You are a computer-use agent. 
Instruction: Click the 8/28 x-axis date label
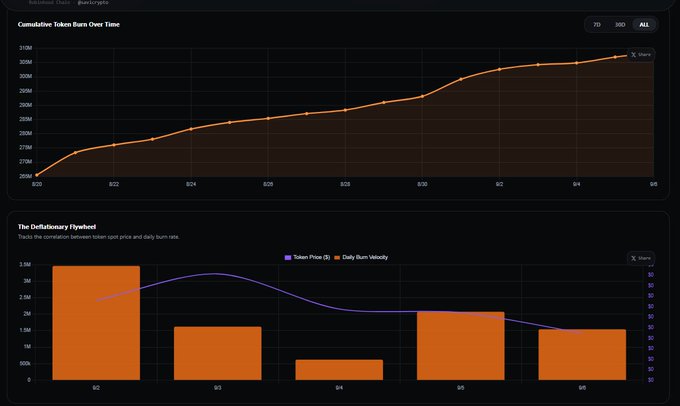[x=345, y=184]
